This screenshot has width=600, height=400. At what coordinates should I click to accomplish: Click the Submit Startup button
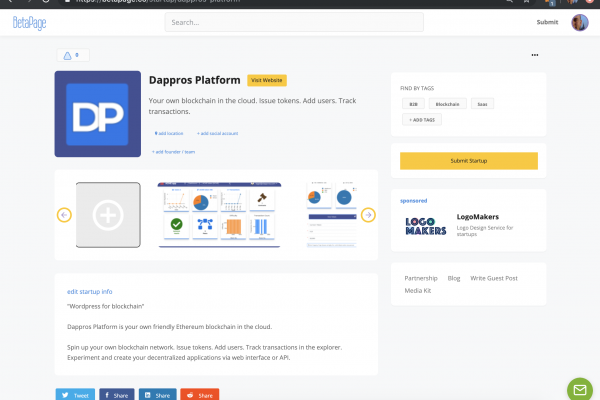[x=469, y=161]
